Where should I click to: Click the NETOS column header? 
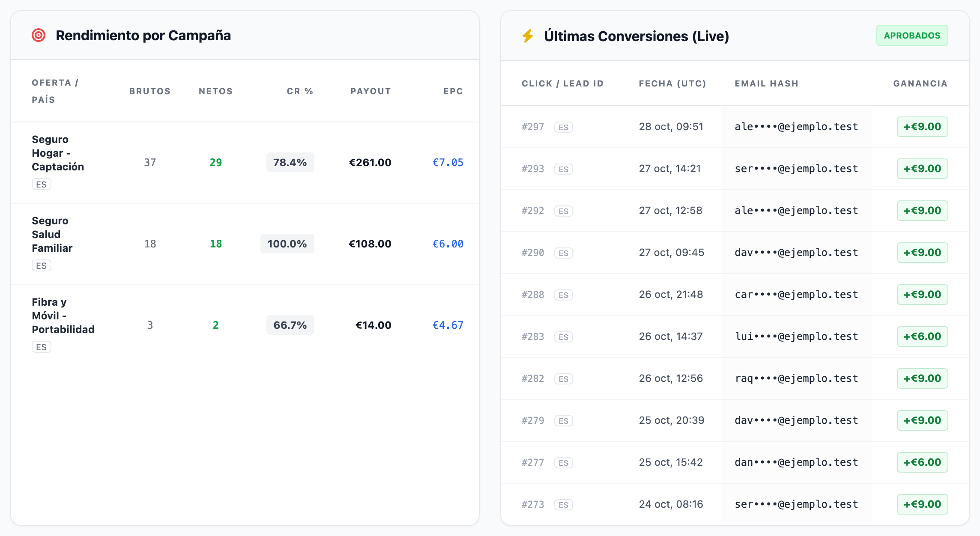coord(216,91)
